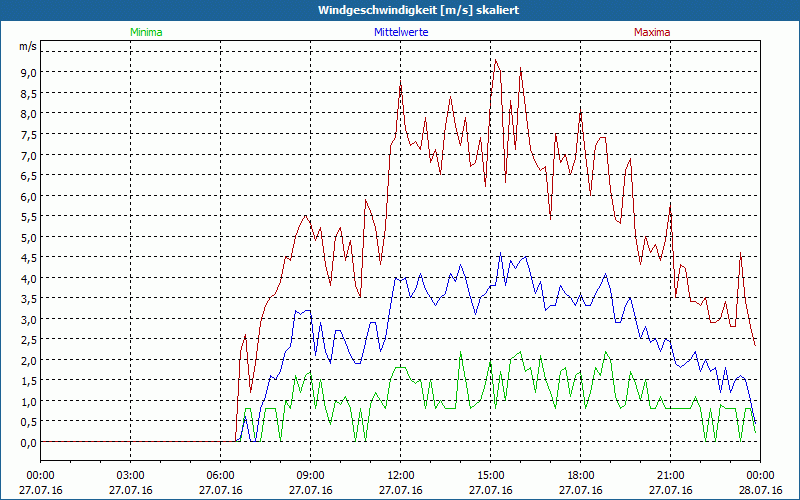Click the '00:00' time label above 28.07.16
The image size is (800, 500).
pos(761,476)
